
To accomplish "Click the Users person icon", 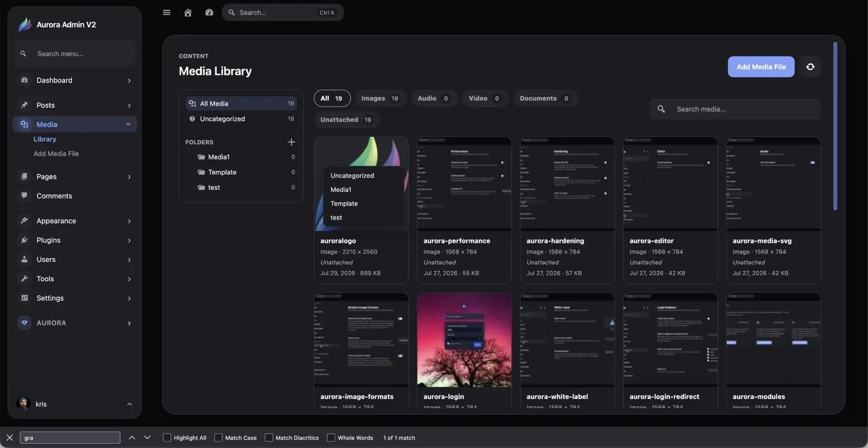I will [25, 259].
